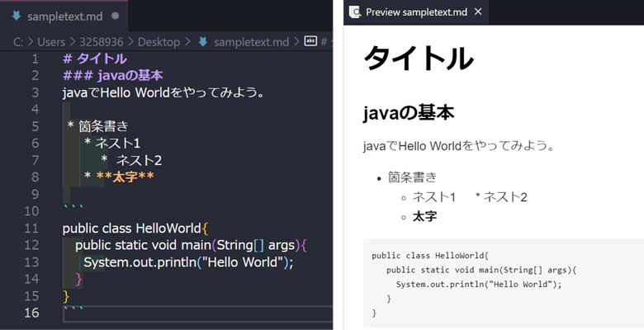Click the 'javaの基本' heading in the preview
This screenshot has height=330, width=644.
(409, 113)
